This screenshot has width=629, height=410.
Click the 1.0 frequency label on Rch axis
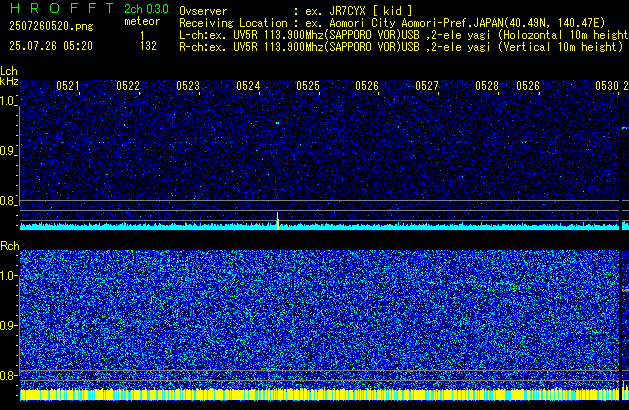coord(7,276)
